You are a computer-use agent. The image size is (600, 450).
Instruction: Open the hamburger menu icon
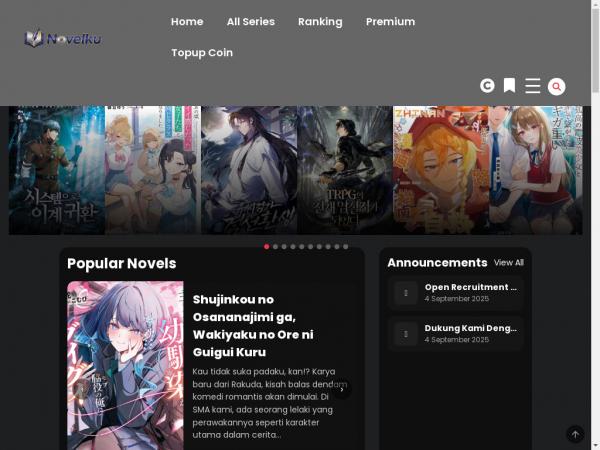tap(533, 86)
